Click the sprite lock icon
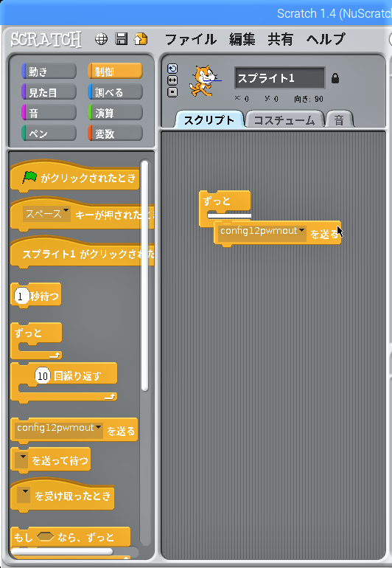This screenshot has width=392, height=568. tap(335, 78)
